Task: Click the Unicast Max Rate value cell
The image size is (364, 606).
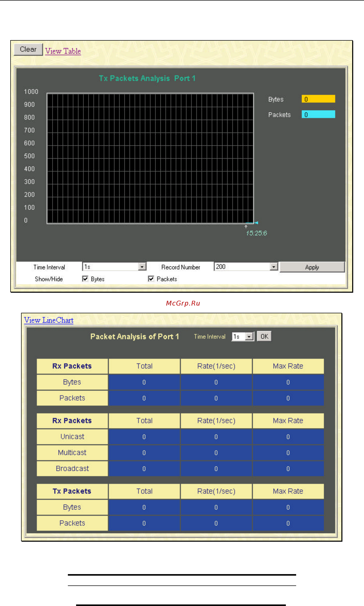Action: 288,437
